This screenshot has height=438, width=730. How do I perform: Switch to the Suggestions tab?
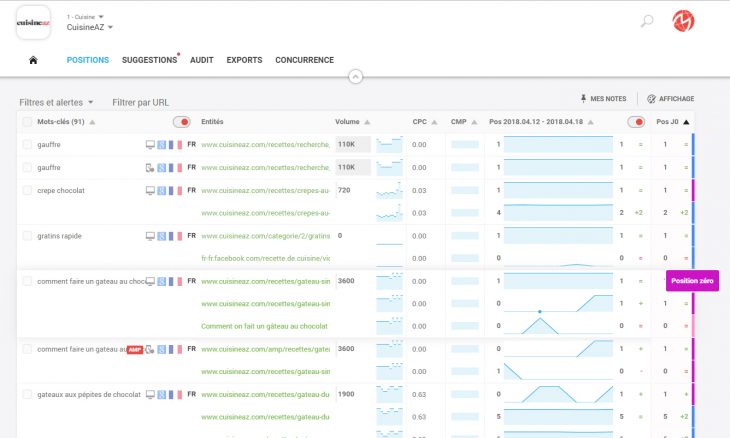[x=149, y=60]
